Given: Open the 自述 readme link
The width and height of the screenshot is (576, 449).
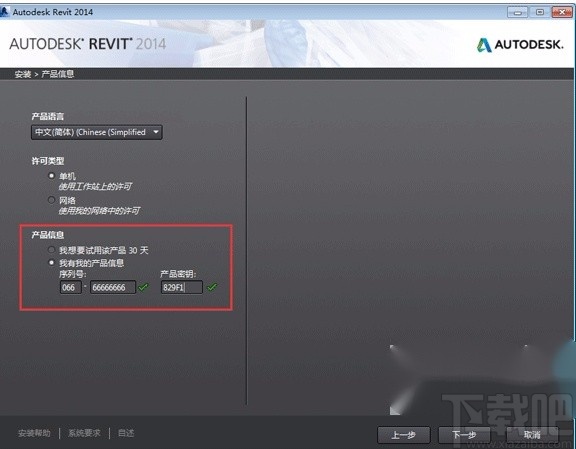Looking at the screenshot, I should click(x=126, y=433).
